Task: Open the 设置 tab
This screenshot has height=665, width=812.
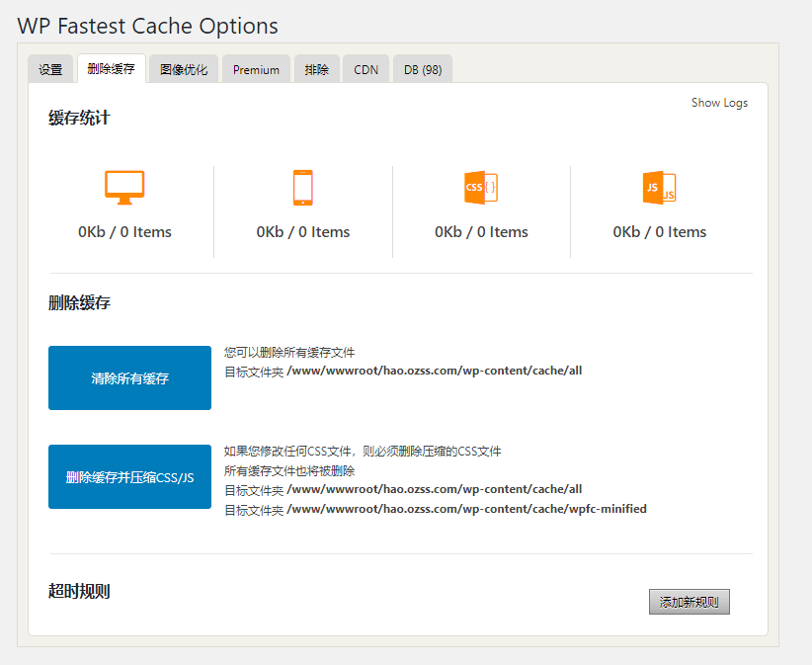Action: (x=50, y=69)
